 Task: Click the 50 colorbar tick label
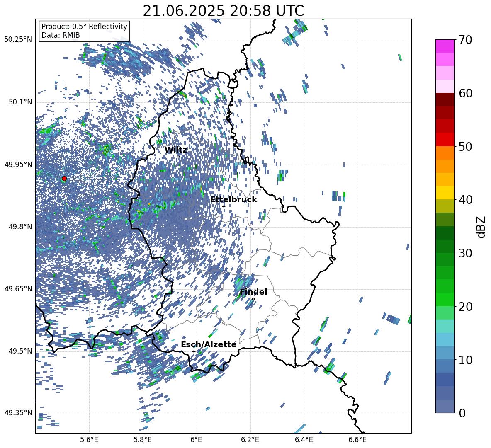[x=465, y=146]
